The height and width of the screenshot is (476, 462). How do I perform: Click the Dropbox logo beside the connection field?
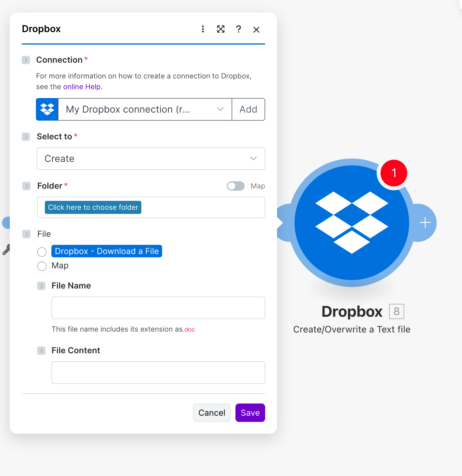click(x=47, y=109)
